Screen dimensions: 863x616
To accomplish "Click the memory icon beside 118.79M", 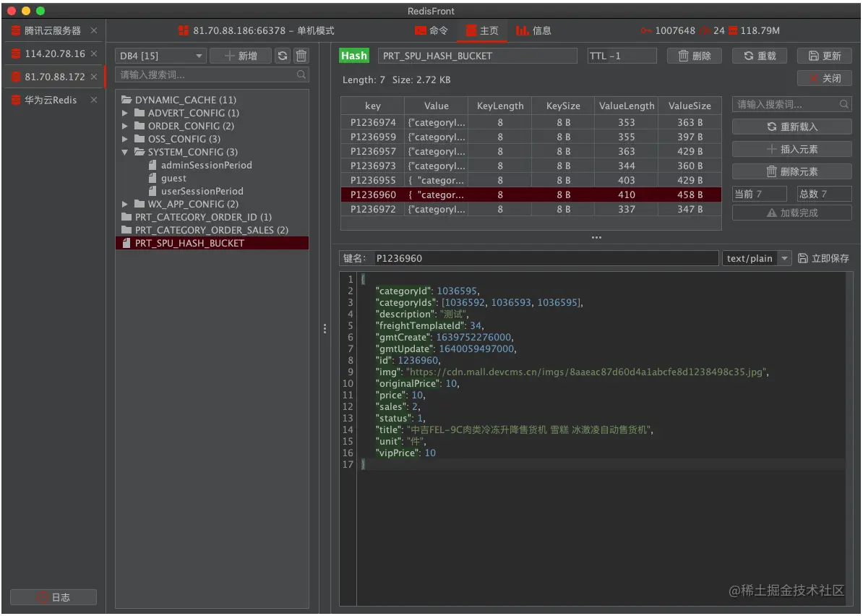I will [x=733, y=30].
